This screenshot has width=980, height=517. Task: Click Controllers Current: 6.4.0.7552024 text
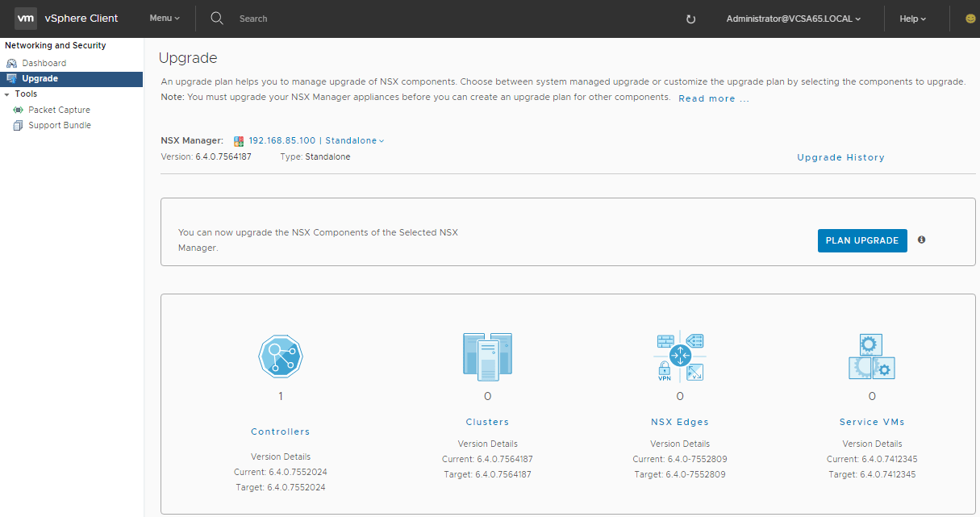point(280,472)
